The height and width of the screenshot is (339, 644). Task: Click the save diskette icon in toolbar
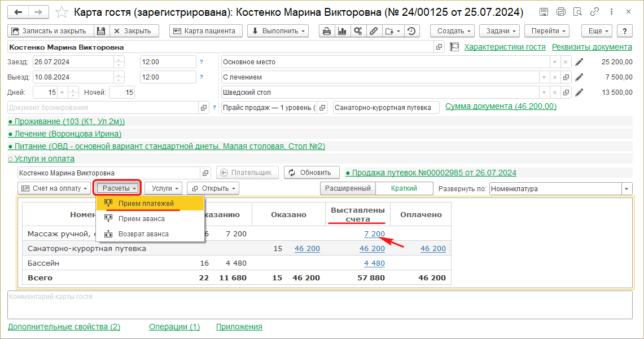tap(100, 31)
